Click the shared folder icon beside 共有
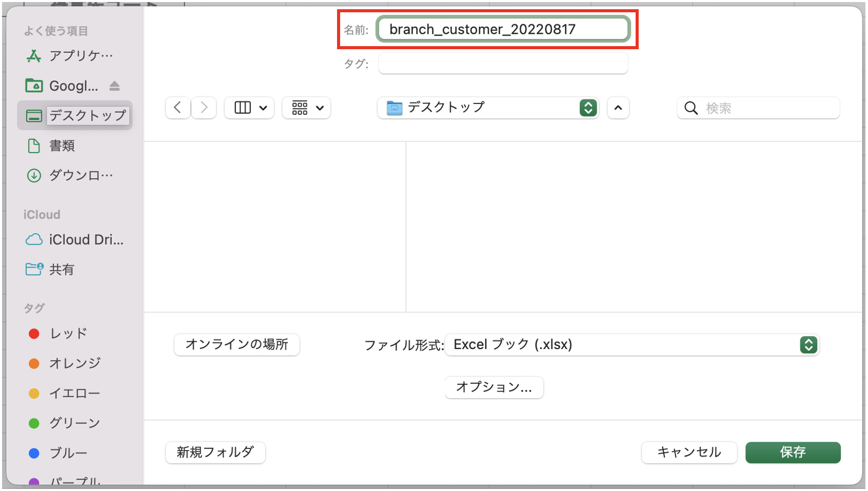 click(x=34, y=269)
